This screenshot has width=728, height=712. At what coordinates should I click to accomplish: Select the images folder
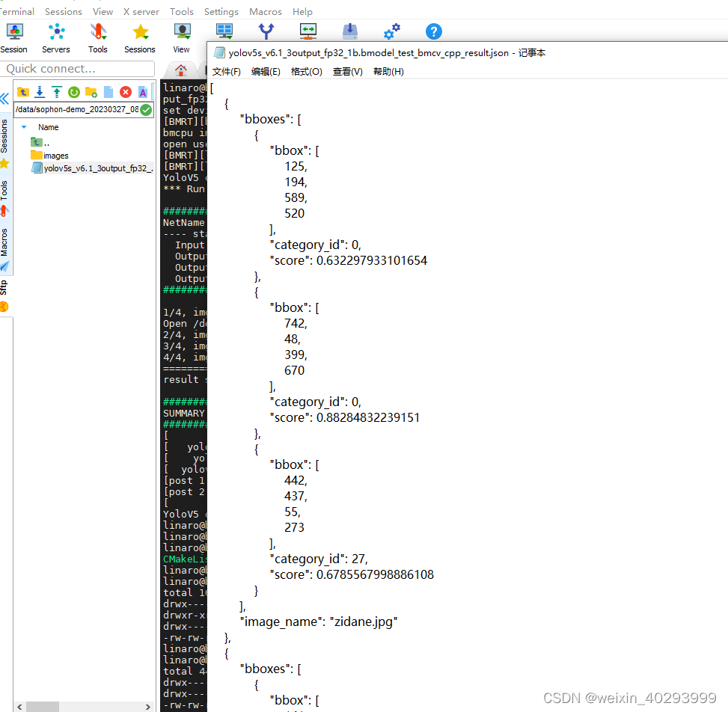49,156
